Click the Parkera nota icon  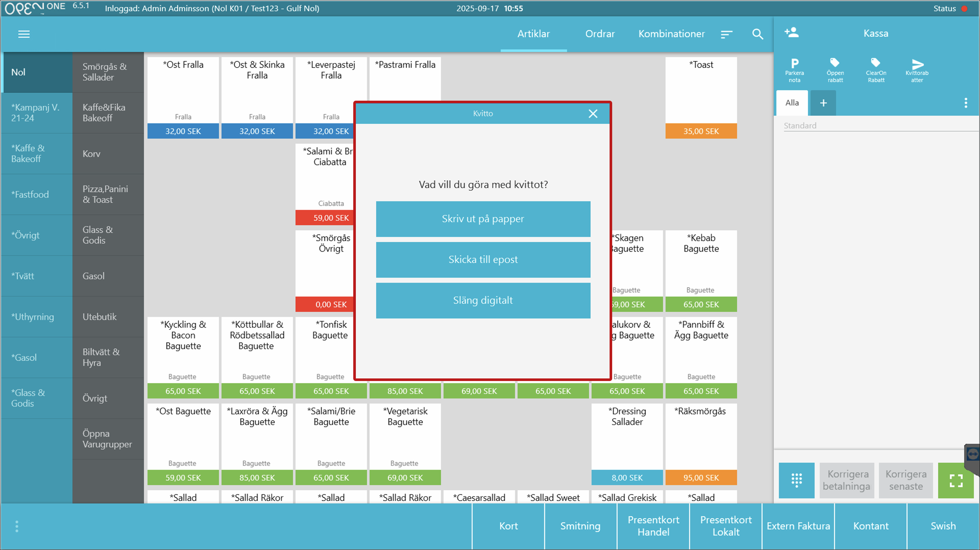(794, 63)
